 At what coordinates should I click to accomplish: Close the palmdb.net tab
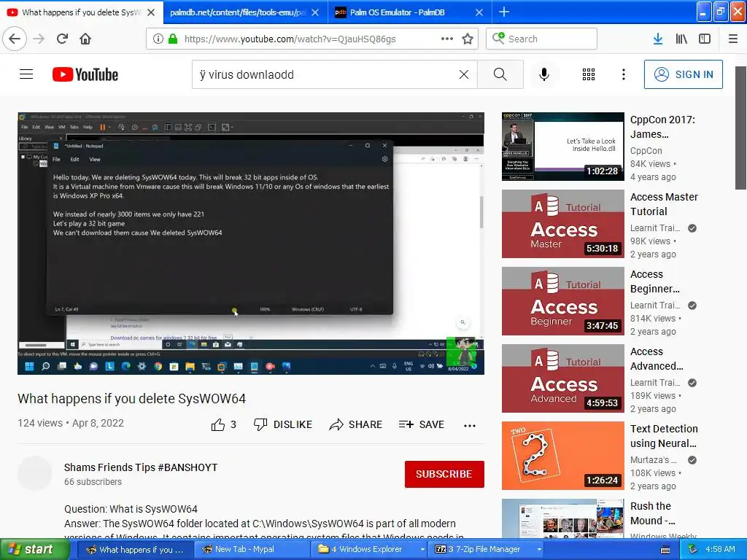(x=315, y=12)
